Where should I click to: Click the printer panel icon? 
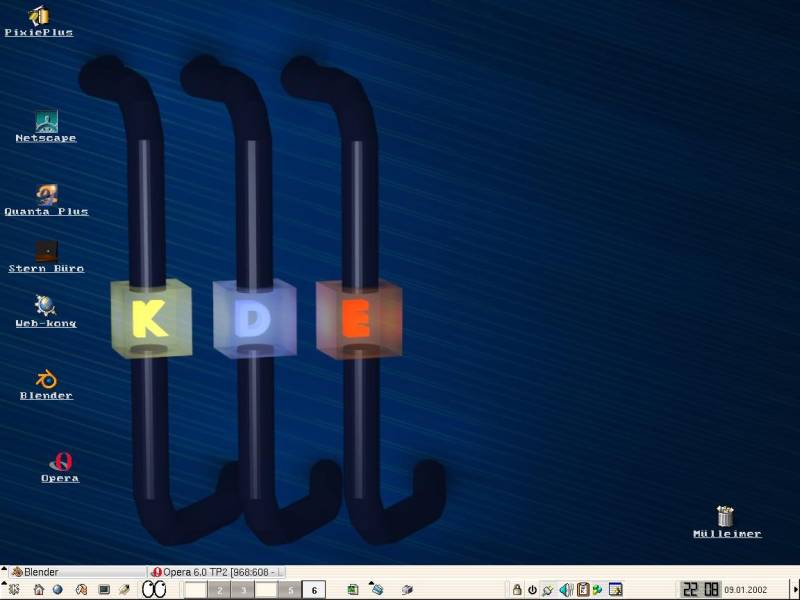407,589
